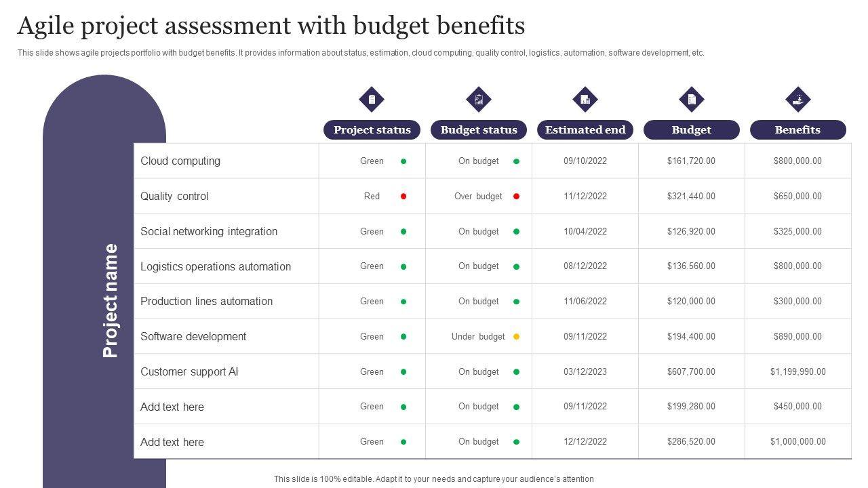The image size is (868, 488).
Task: Click the yellow Under budget indicator dot
Action: 516,337
